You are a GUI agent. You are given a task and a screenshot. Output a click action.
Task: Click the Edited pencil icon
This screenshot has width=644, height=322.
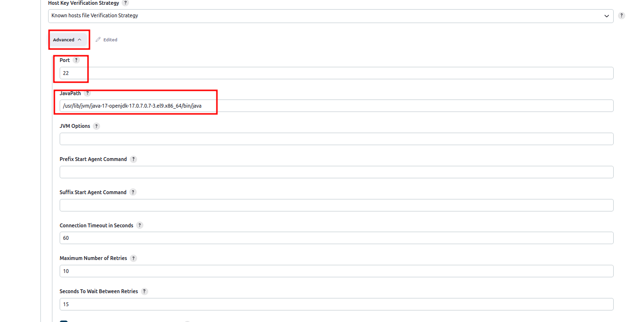click(x=98, y=40)
